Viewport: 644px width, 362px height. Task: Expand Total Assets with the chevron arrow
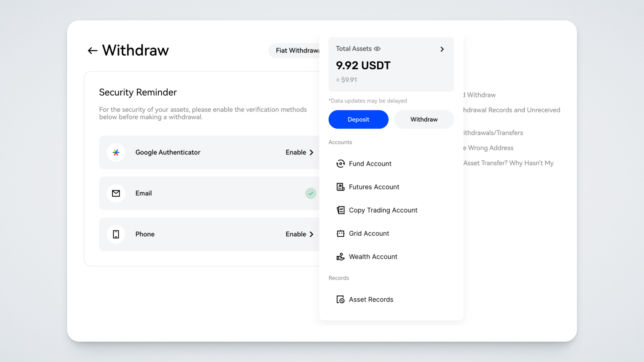442,49
